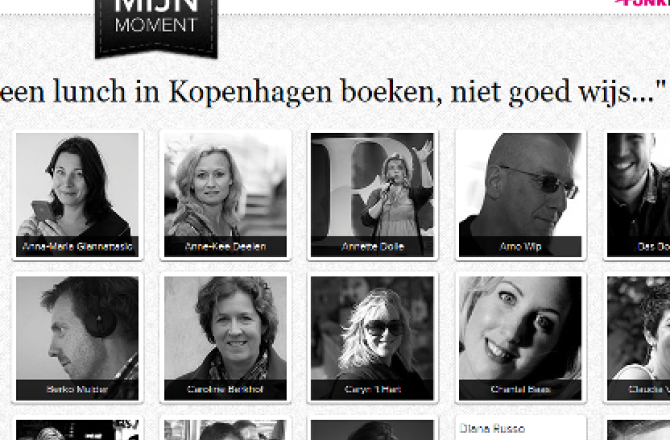670x440 pixels.
Task: View the Chantal Baas portrait
Action: click(x=520, y=338)
